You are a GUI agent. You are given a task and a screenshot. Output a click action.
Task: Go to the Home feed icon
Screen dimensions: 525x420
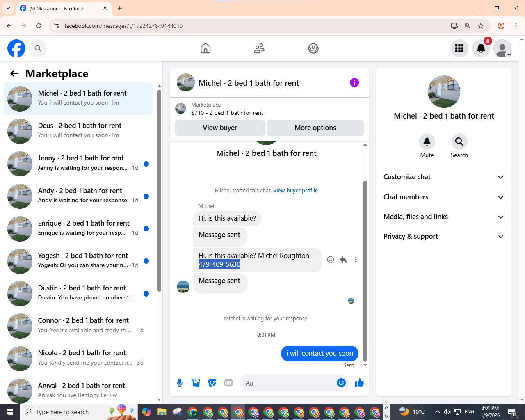tap(205, 48)
